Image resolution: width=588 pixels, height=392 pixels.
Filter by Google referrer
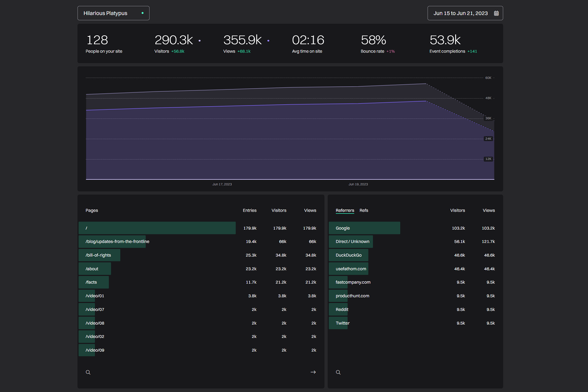(x=415, y=228)
